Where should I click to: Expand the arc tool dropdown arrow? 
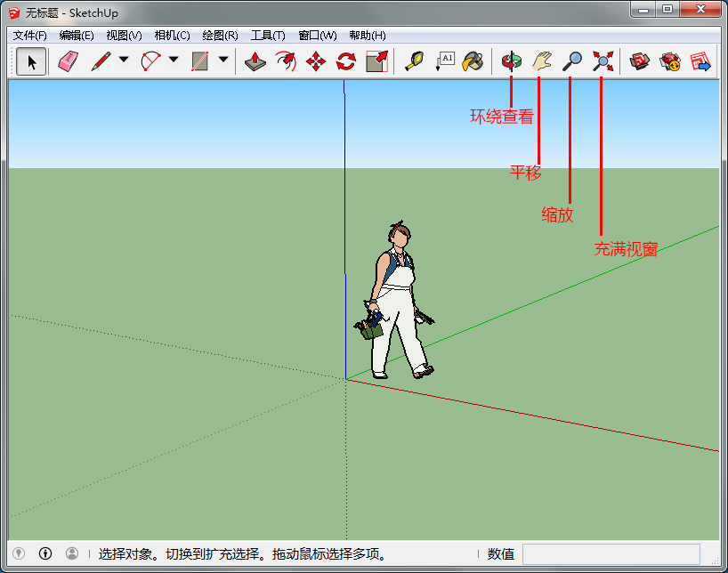click(174, 61)
